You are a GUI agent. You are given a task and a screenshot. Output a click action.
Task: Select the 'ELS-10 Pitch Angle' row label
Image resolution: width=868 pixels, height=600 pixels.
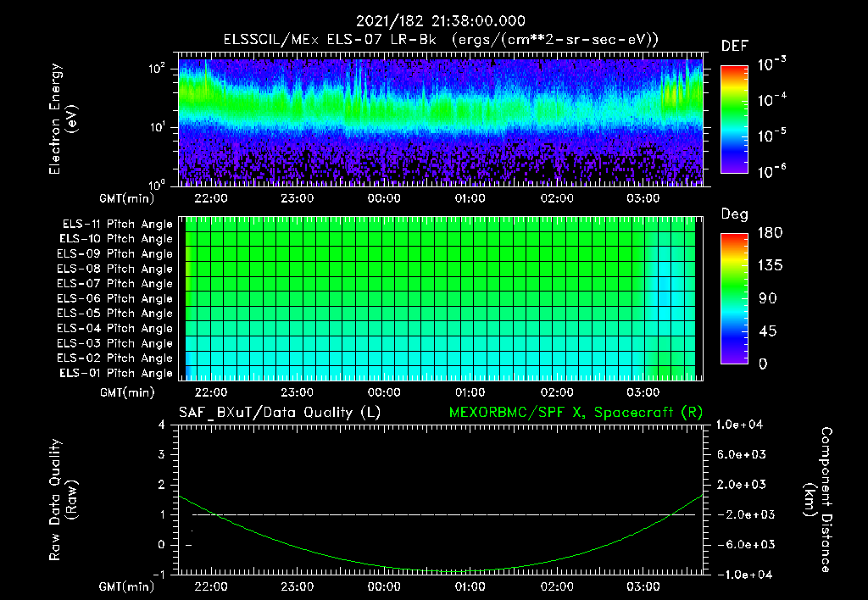click(115, 239)
